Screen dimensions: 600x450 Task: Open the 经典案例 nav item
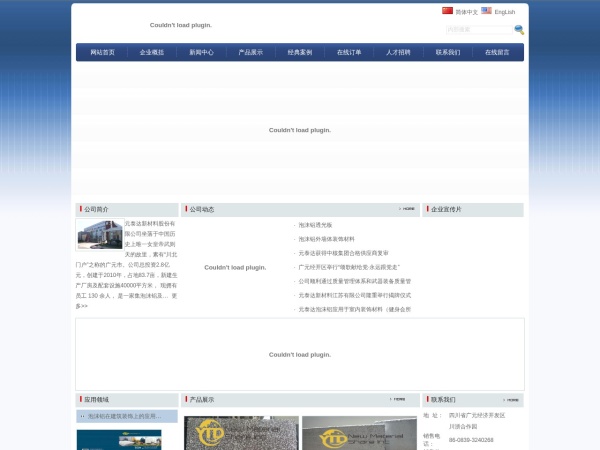click(x=300, y=52)
